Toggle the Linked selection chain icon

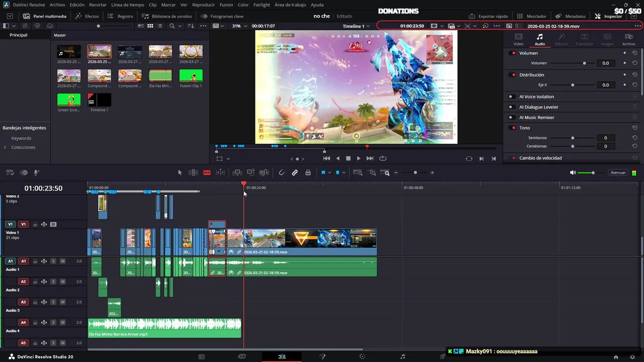295,172
